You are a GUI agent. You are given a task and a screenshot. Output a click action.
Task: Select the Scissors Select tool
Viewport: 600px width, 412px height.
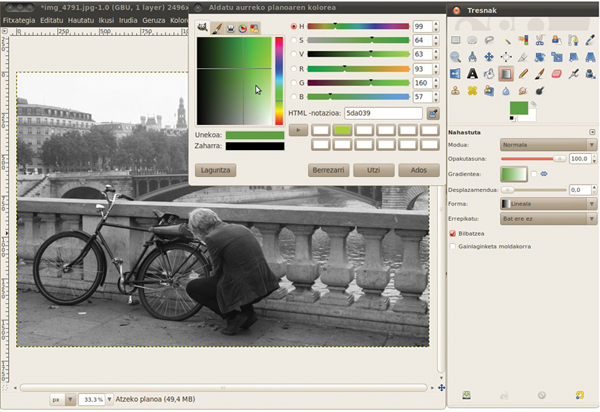coord(540,40)
